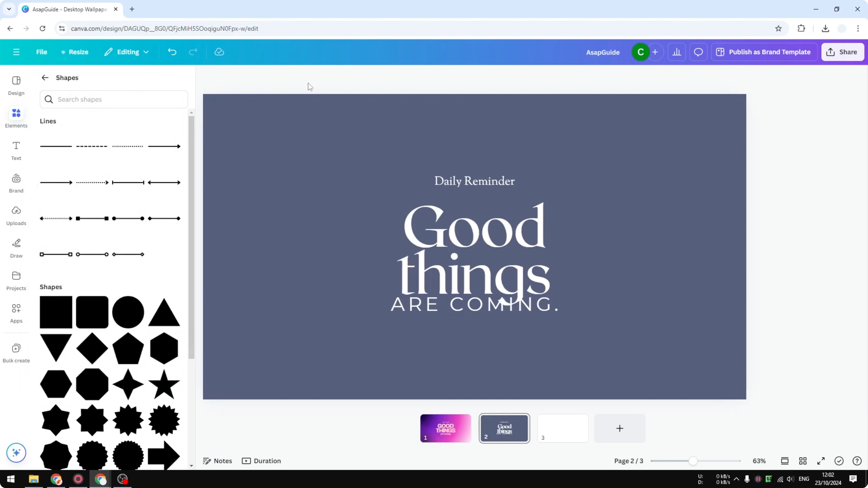Open the Resize menu
Viewport: 868px width, 488px height.
tap(75, 52)
